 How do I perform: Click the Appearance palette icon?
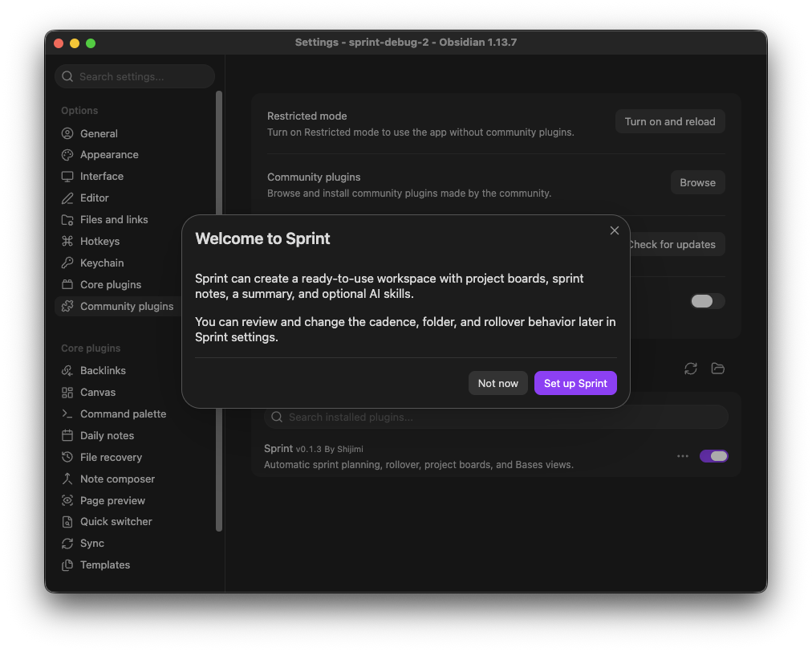point(67,154)
